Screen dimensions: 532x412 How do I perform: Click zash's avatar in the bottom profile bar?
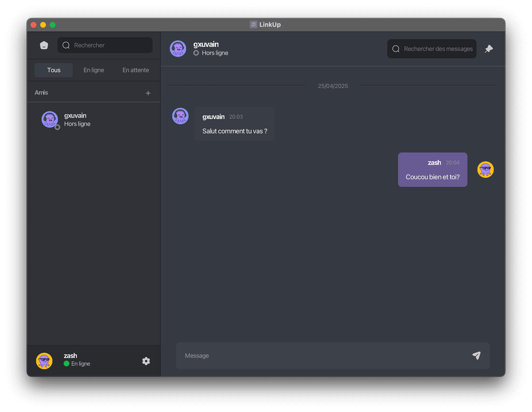44,361
